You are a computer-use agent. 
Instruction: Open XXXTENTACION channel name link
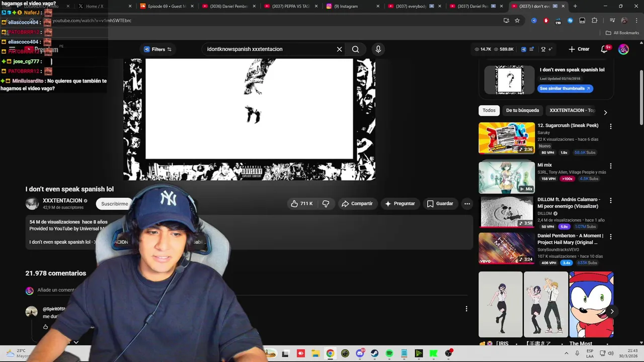[x=62, y=201]
